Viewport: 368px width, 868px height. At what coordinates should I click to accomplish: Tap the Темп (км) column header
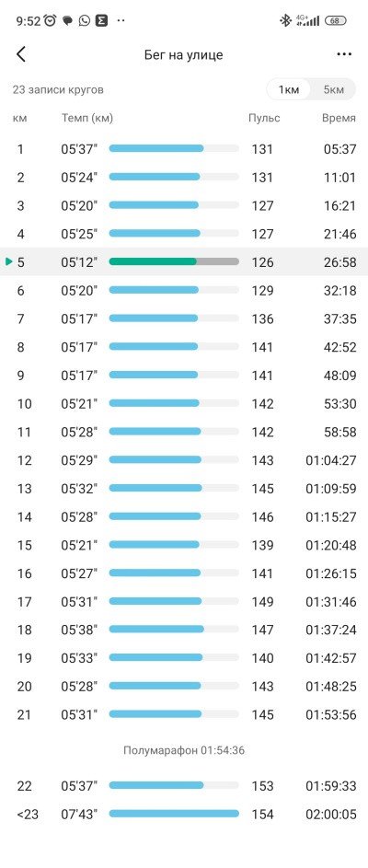86,119
